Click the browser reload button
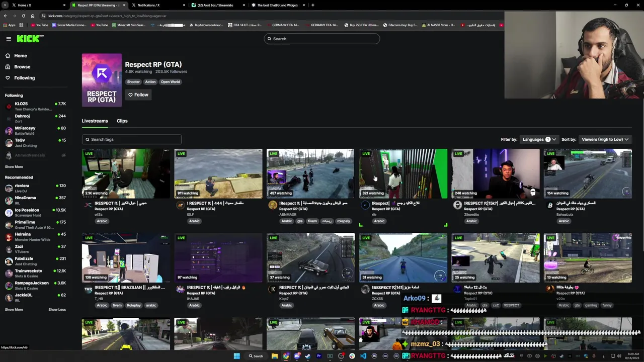Screen dimensions: 644x362 (23, 16)
